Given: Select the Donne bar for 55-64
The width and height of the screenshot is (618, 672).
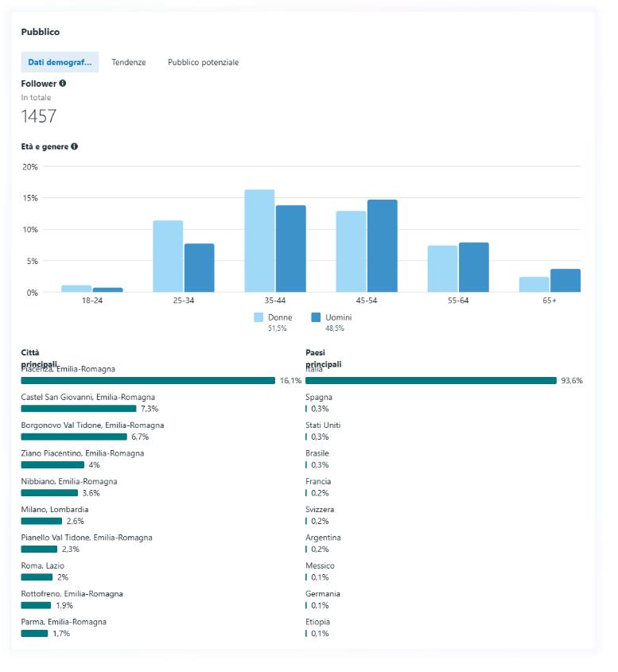Looking at the screenshot, I should click(x=443, y=269).
